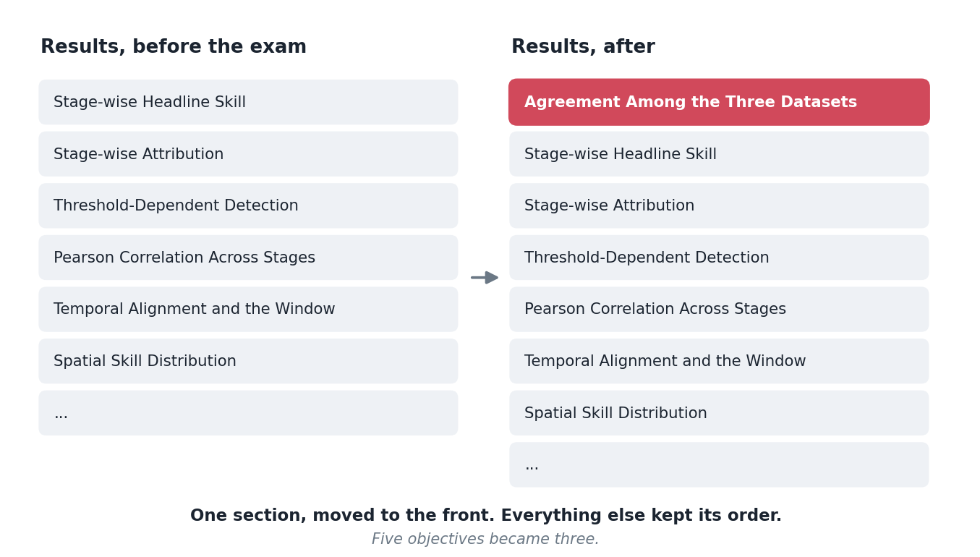Viewport: 980px width, 557px height.
Task: Click the arrow between the two lists
Action: [485, 278]
